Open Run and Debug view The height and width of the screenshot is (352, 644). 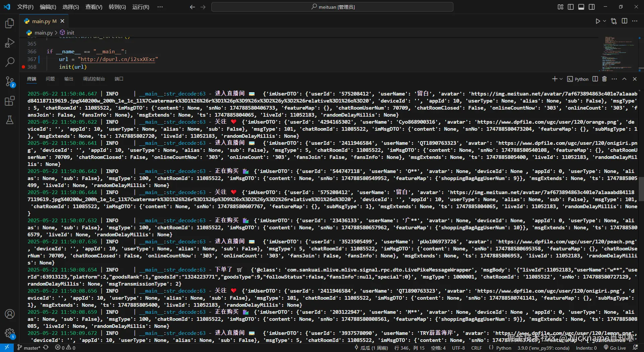pos(10,43)
